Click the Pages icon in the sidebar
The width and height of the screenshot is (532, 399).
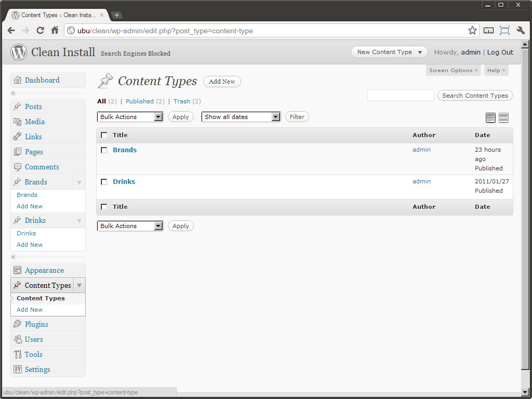pos(17,152)
